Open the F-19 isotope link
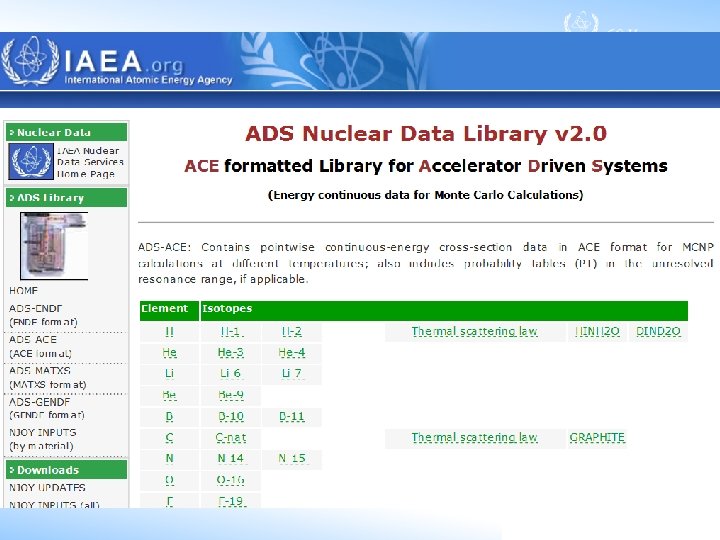This screenshot has width=720, height=540. tap(232, 501)
